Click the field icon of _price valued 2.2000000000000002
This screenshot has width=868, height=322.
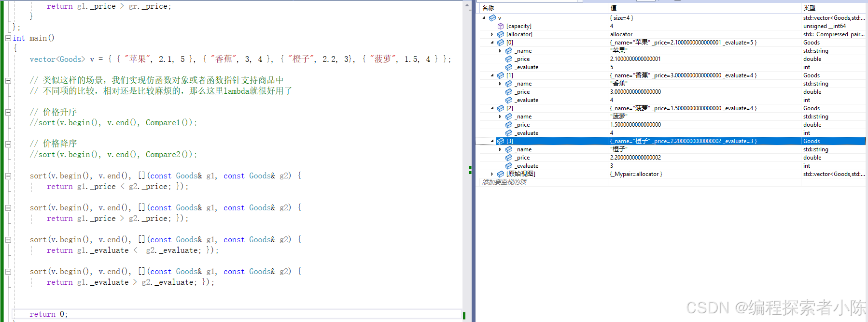tap(509, 158)
